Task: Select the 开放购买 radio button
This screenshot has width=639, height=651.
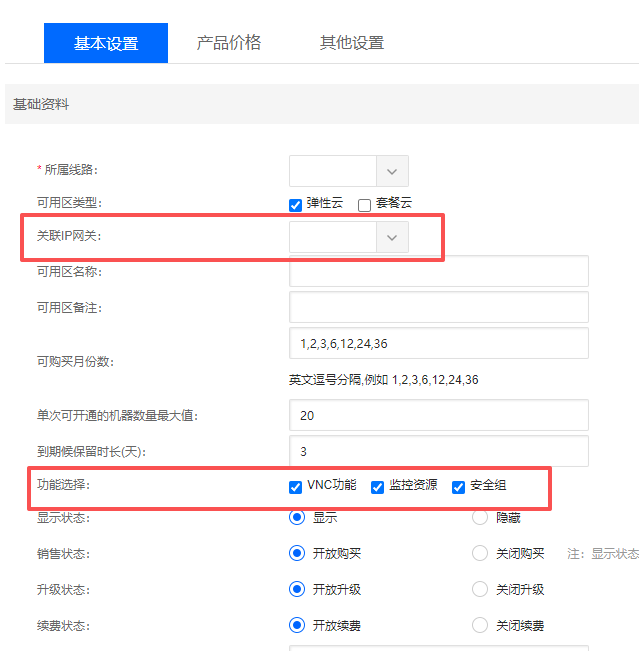Action: [297, 554]
